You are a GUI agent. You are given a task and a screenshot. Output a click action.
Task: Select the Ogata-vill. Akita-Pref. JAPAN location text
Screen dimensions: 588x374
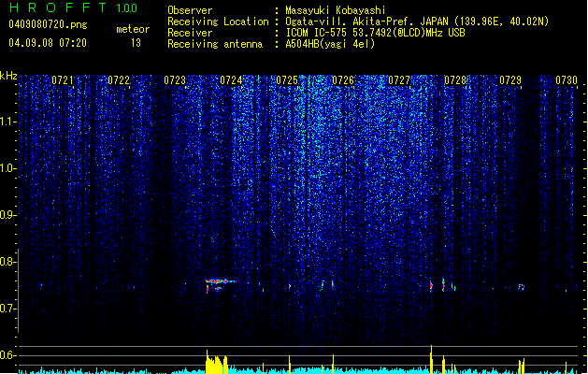pos(417,22)
